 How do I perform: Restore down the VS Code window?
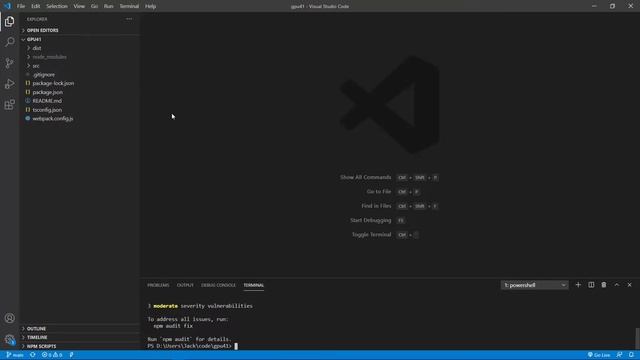tap(612, 6)
